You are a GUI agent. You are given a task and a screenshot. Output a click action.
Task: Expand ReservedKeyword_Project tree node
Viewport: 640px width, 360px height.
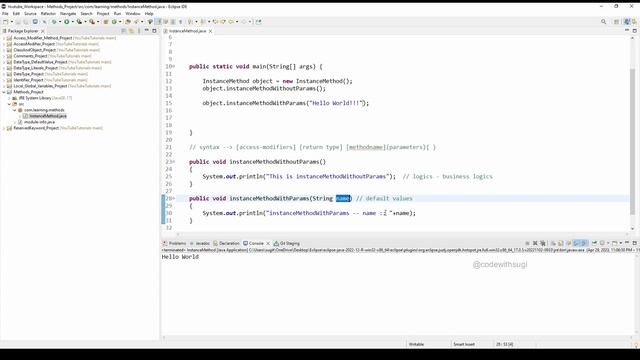pos(4,128)
